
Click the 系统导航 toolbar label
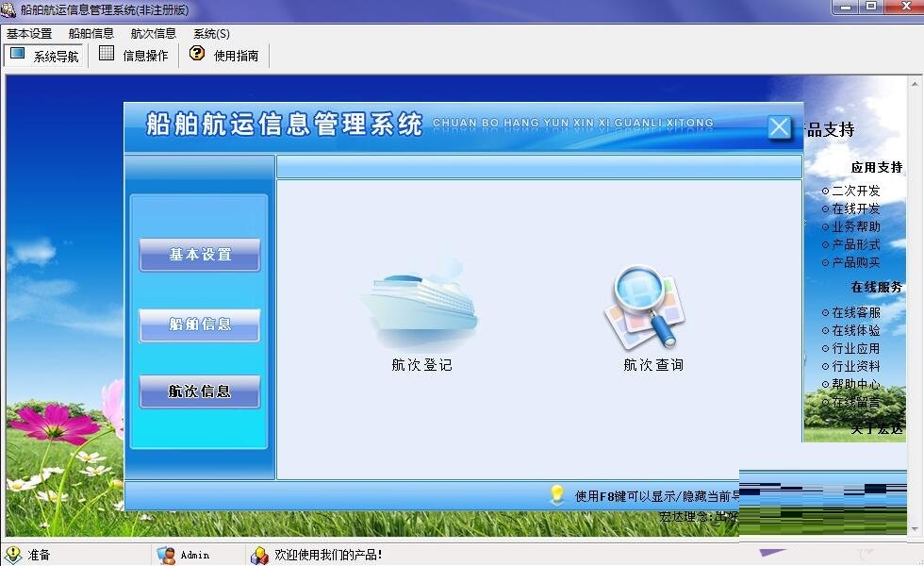click(56, 57)
